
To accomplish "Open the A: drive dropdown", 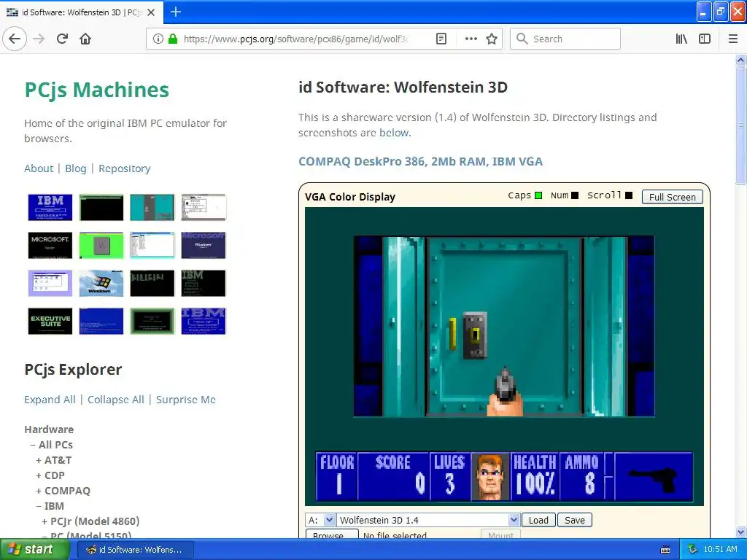I will (x=321, y=520).
